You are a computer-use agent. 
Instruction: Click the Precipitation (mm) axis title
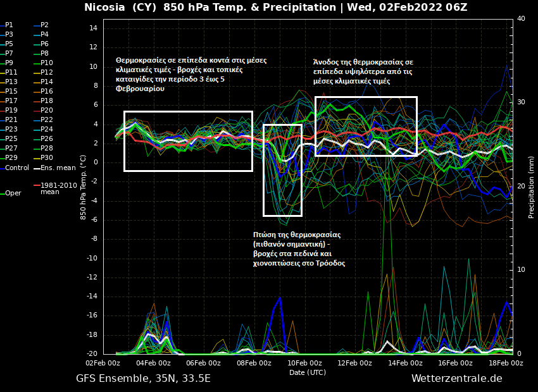tap(531, 187)
